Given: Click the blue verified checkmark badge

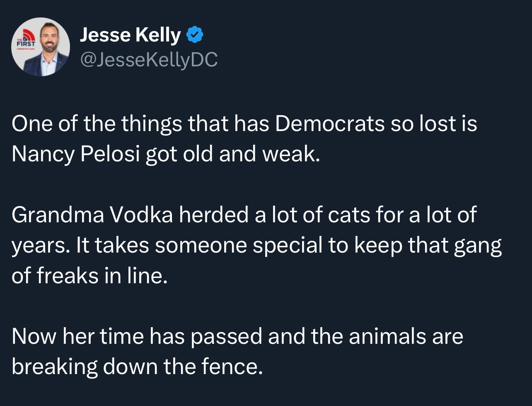Looking at the screenshot, I should (x=195, y=35).
